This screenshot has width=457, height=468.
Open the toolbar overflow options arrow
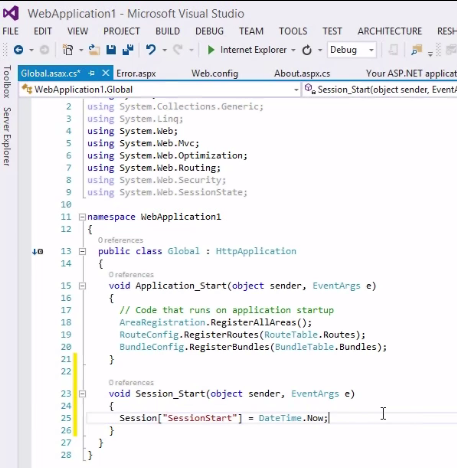coord(430,53)
